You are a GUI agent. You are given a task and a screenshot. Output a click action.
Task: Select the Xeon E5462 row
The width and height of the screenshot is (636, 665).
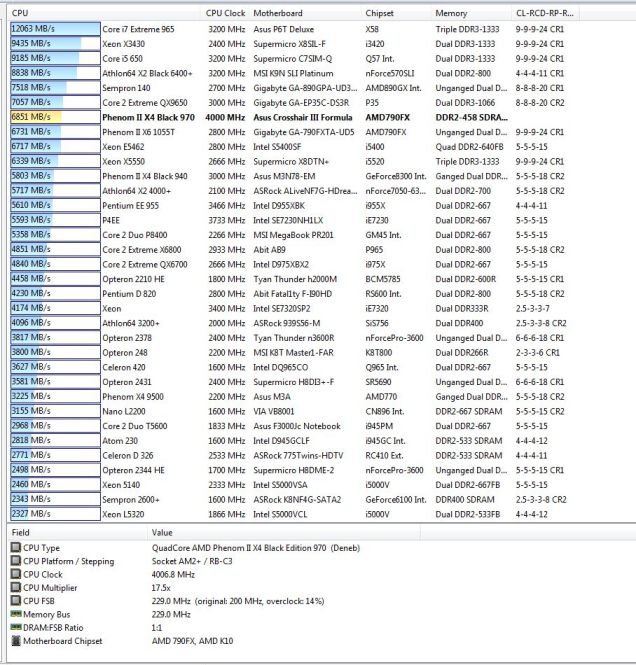pos(295,147)
